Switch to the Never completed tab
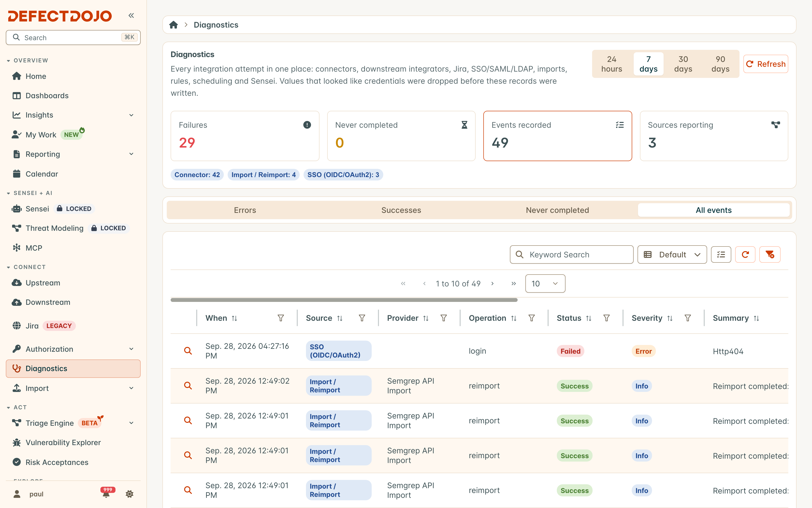This screenshot has width=812, height=508. click(x=557, y=210)
